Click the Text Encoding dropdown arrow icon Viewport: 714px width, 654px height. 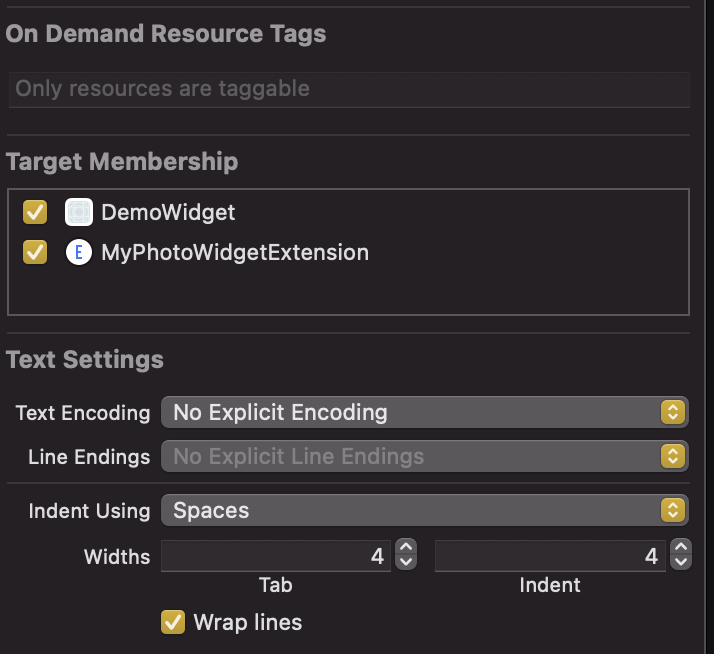click(x=673, y=412)
